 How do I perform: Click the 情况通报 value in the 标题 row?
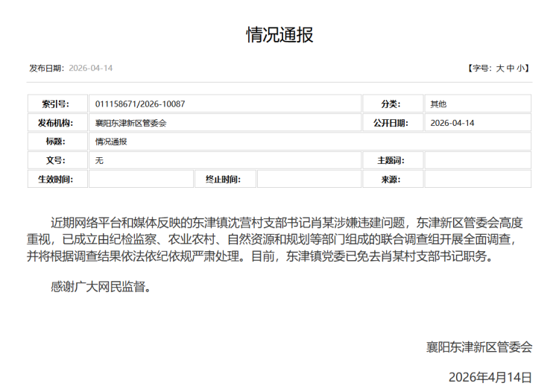coord(111,142)
